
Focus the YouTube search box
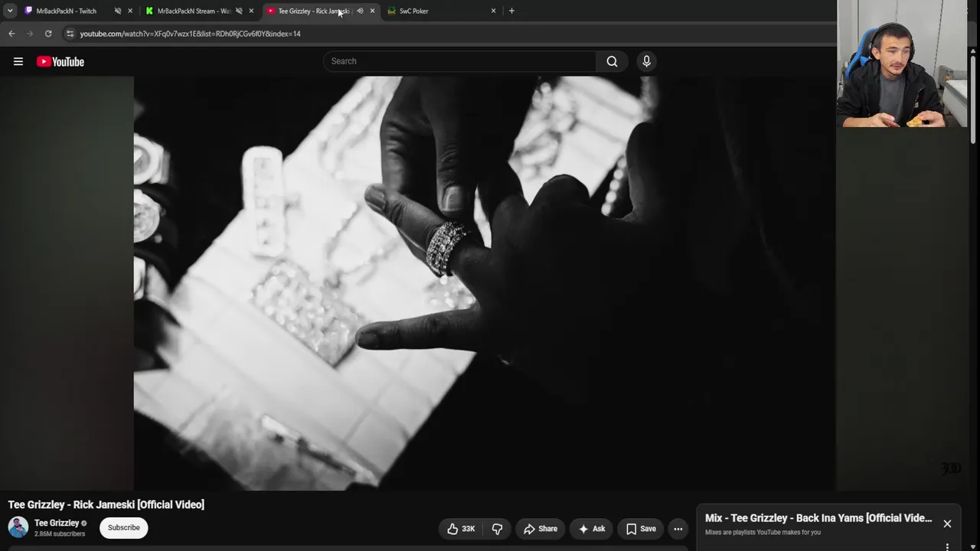[459, 61]
